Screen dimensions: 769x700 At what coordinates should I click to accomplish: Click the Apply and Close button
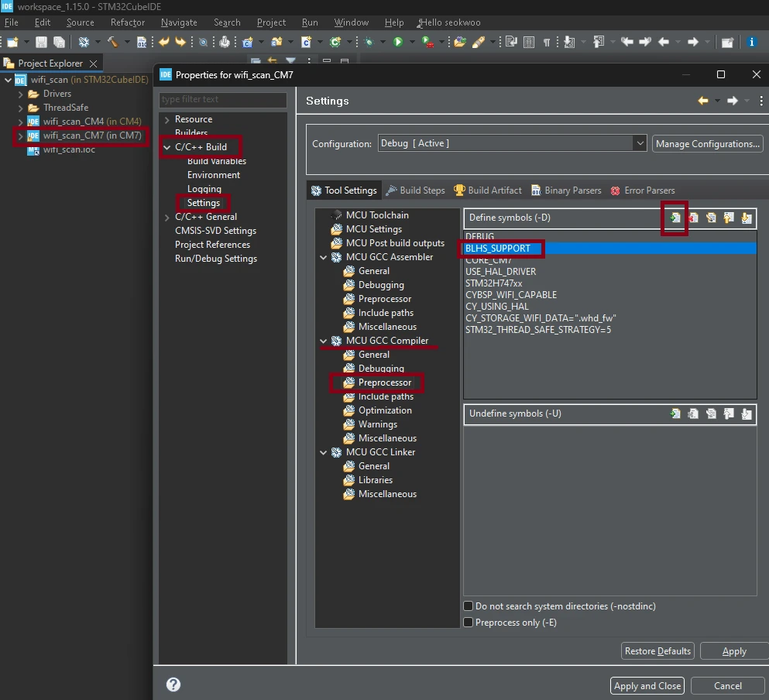(x=647, y=686)
